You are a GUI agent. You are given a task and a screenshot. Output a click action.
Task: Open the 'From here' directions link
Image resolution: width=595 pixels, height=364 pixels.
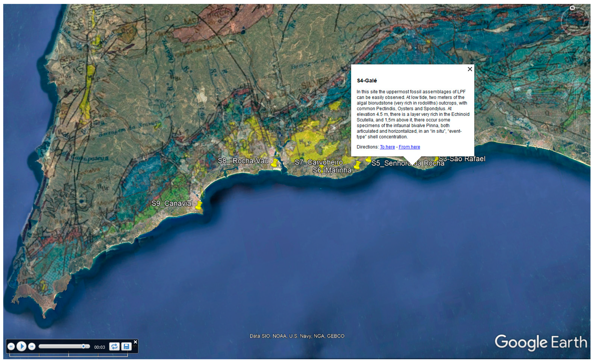409,147
